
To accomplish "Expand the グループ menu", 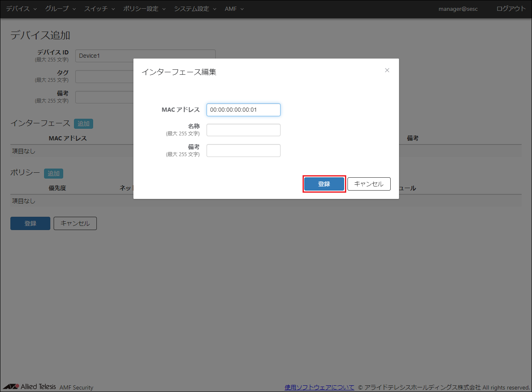I will pos(60,9).
